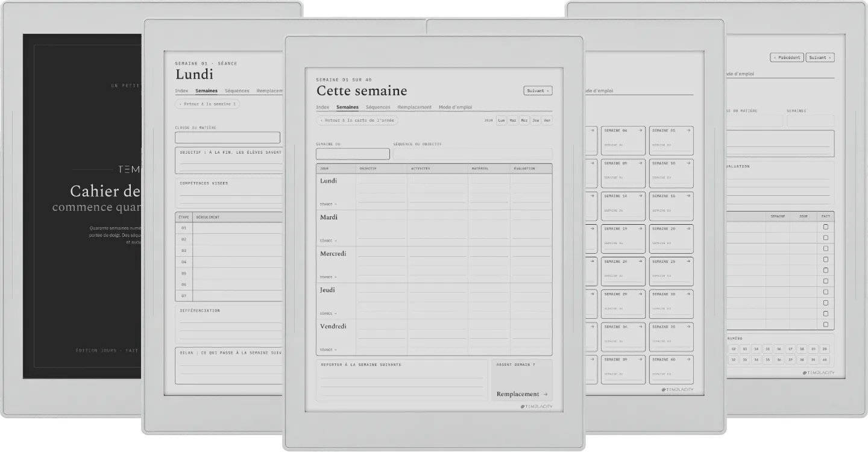Jump to Lun day button
The height and width of the screenshot is (452, 868).
[502, 121]
